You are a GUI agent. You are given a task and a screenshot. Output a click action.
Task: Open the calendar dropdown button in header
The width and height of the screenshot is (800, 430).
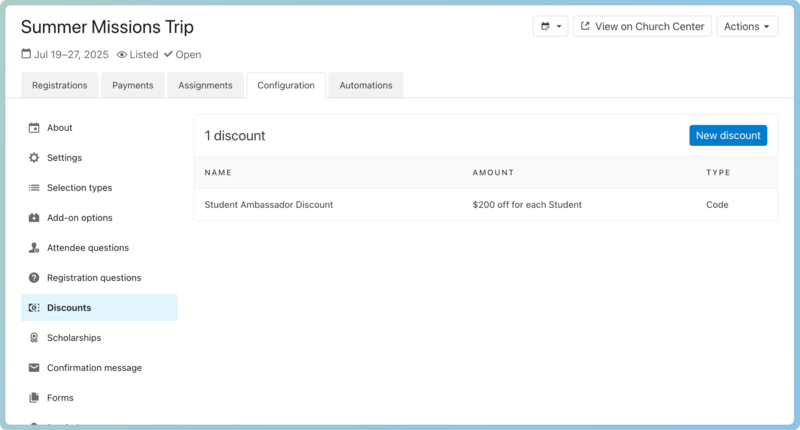point(551,27)
